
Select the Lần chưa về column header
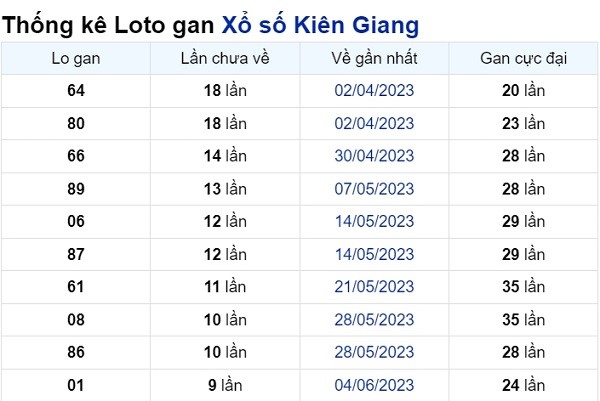click(x=225, y=59)
